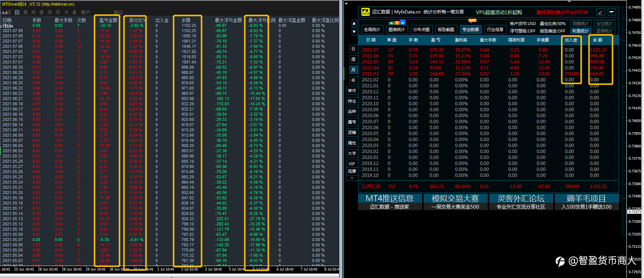This screenshot has width=644, height=278.
Task: Open the 持仓 sidebar view
Action: point(352,101)
